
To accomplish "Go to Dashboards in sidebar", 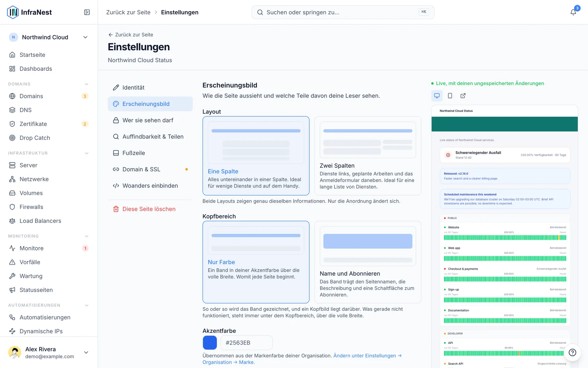I will (49, 69).
